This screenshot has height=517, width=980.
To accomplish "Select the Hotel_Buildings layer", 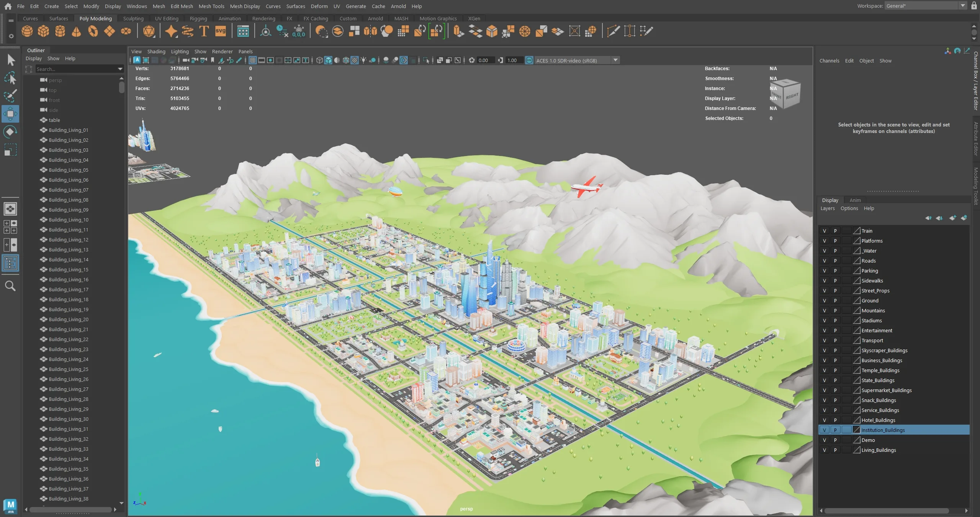I will tap(878, 420).
